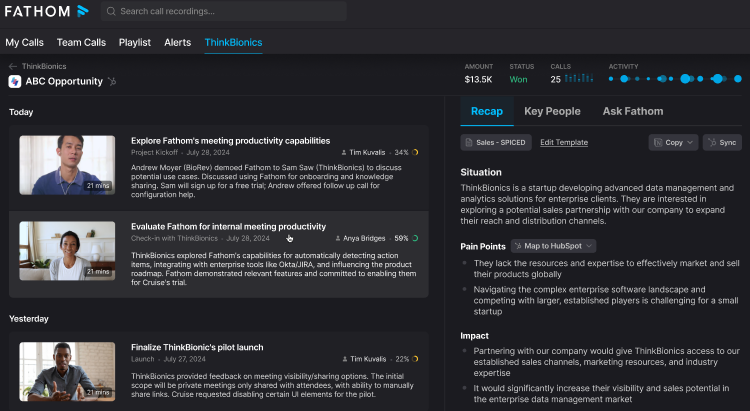Click person icon beside Tim Kuvalis on Project Kickoff
750x411 pixels.
tap(344, 153)
